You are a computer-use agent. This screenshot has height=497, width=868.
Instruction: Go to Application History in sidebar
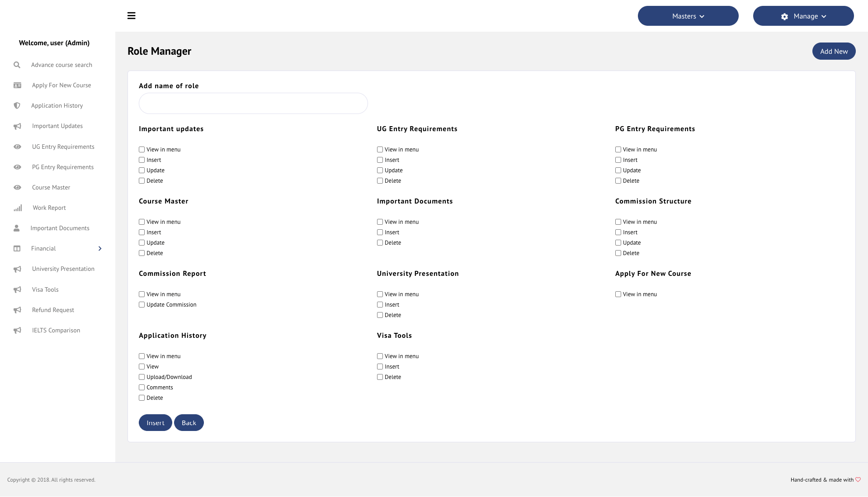(57, 106)
